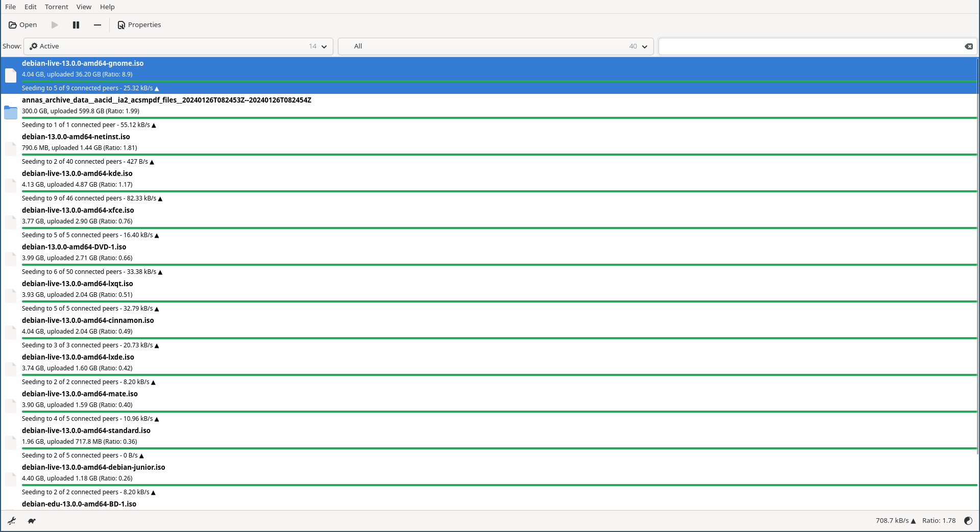Screen dimensions: 980x532
Task: Select debian-live-13.0.0-amd64-debian-junior.iso torrent name
Action: (x=93, y=467)
